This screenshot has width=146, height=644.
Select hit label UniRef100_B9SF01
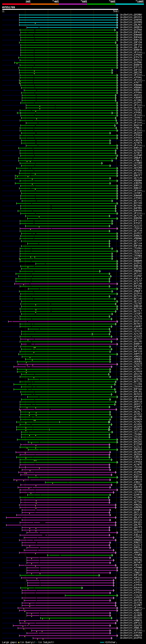click(131, 321)
